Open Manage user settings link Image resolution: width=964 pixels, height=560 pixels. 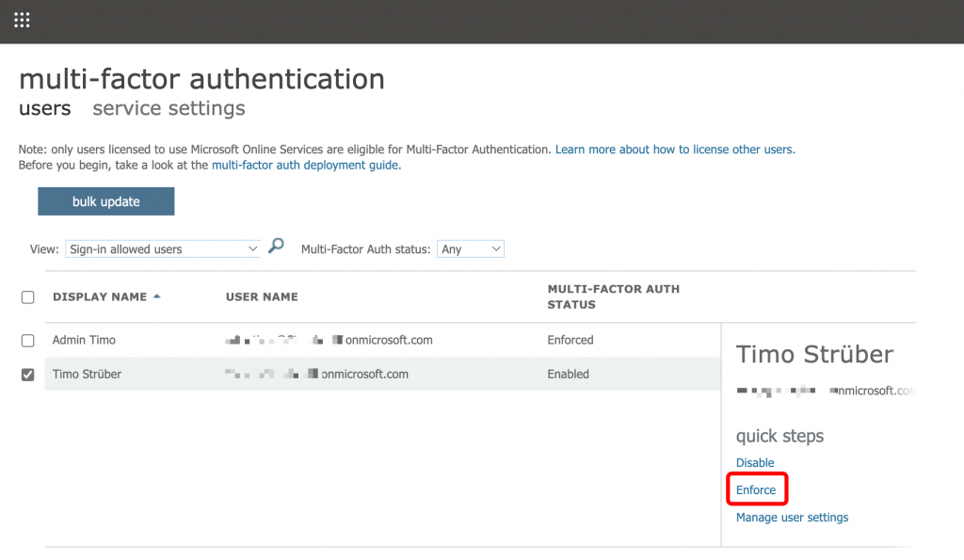(792, 518)
